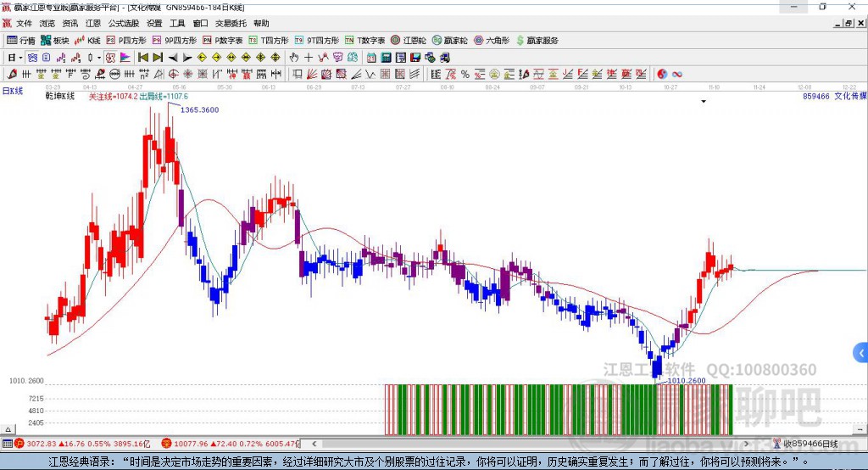The width and height of the screenshot is (868, 470).
Task: Click the save floppy disk icon
Action: coord(415,58)
